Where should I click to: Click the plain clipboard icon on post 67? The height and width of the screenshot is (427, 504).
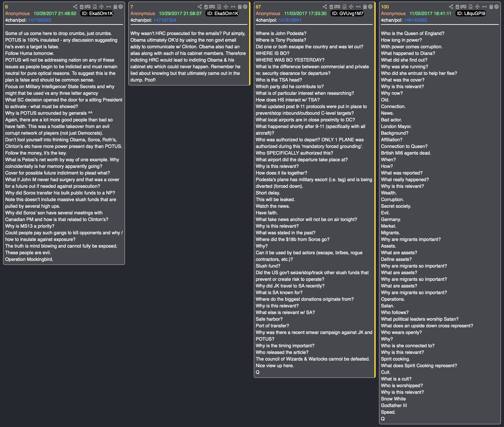365,7
